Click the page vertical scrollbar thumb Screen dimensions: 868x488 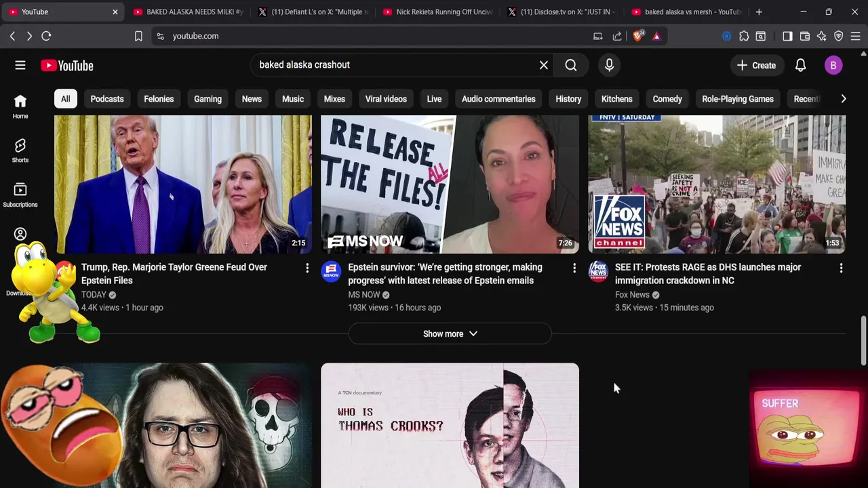point(863,341)
